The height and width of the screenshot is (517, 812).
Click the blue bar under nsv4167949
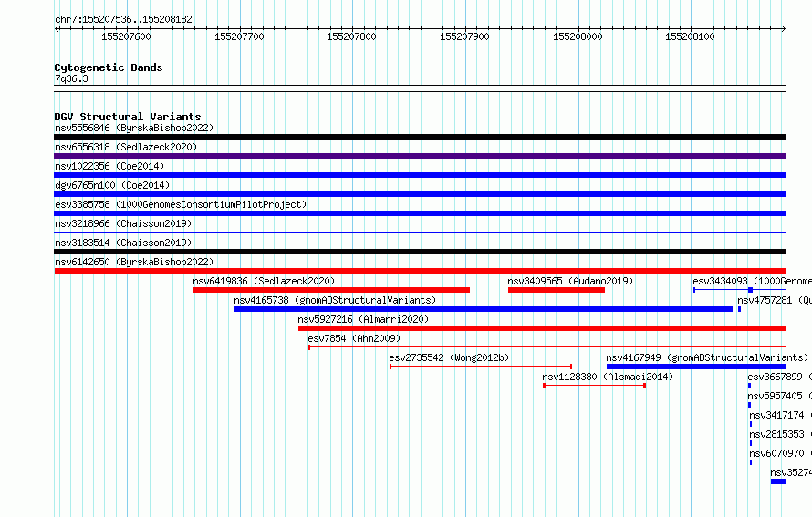coord(696,367)
